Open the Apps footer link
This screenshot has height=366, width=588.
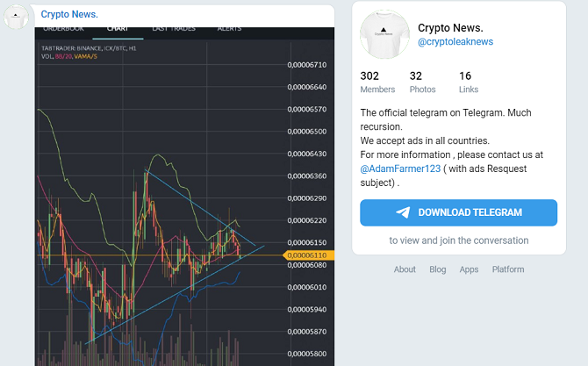click(469, 269)
